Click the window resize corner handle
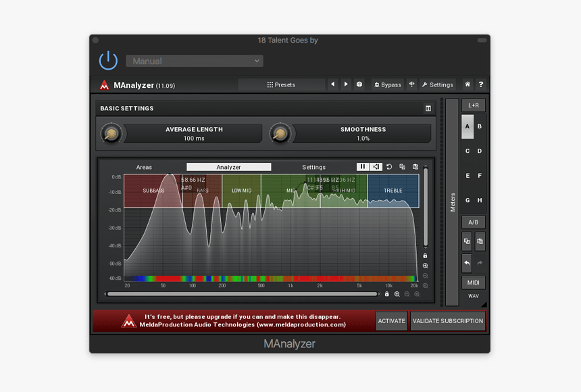Image resolution: width=581 pixels, height=392 pixels. coord(484,305)
